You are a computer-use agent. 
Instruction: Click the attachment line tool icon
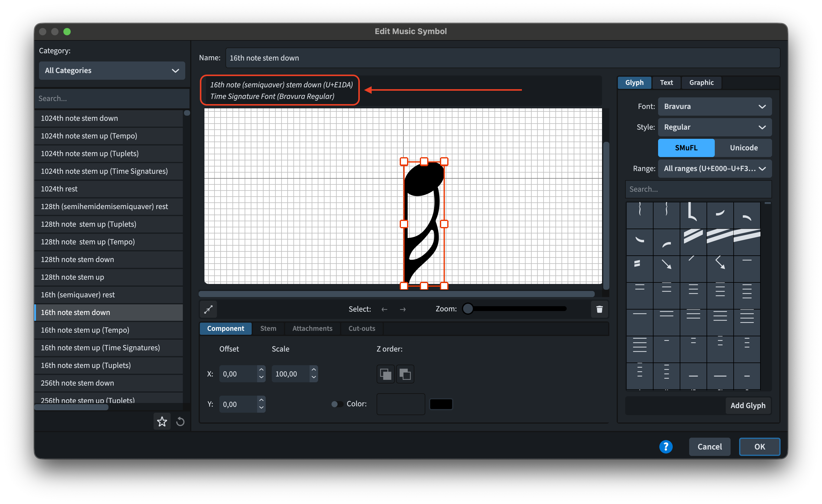coord(208,309)
